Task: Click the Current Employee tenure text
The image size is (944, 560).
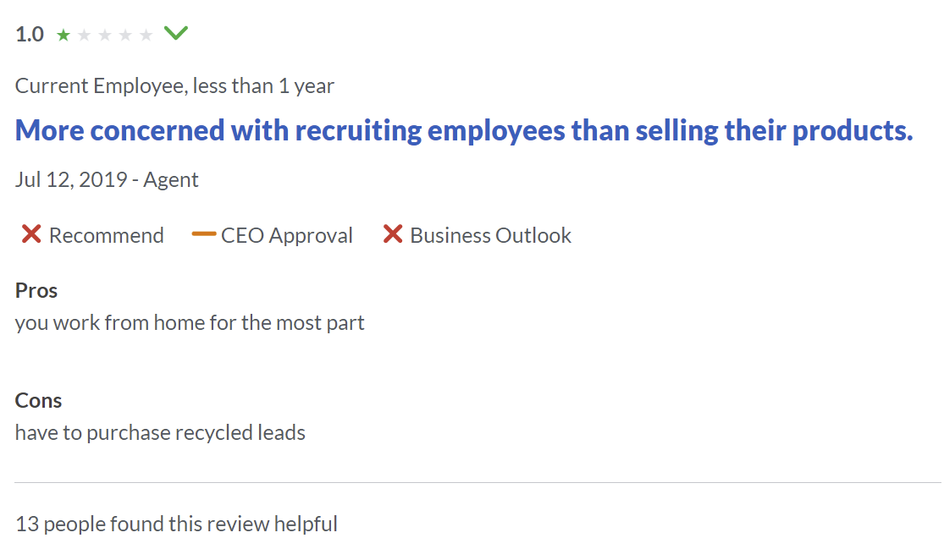Action: 174,85
